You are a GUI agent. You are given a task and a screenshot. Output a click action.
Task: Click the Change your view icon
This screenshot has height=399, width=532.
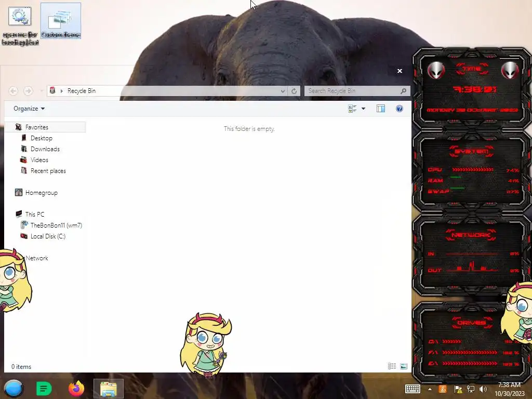(352, 109)
